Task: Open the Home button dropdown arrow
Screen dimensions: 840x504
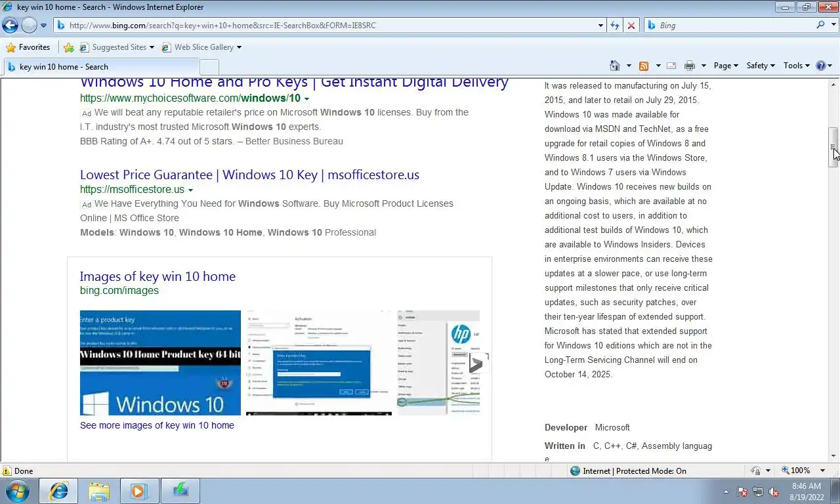Action: 629,66
